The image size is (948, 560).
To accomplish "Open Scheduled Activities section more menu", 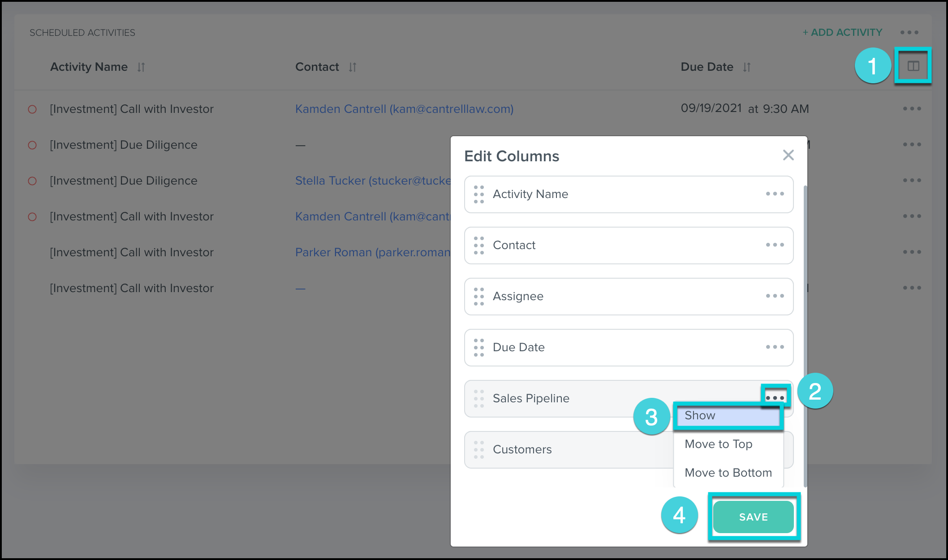I will pyautogui.click(x=909, y=33).
